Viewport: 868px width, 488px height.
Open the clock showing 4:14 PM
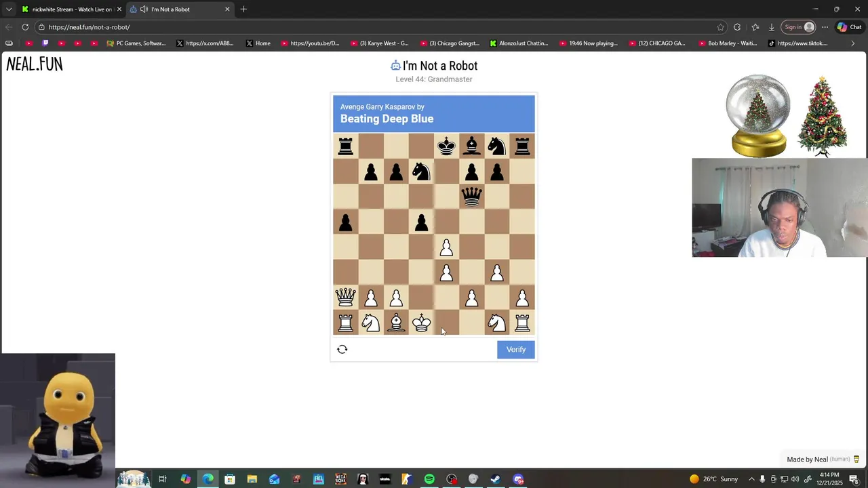830,479
